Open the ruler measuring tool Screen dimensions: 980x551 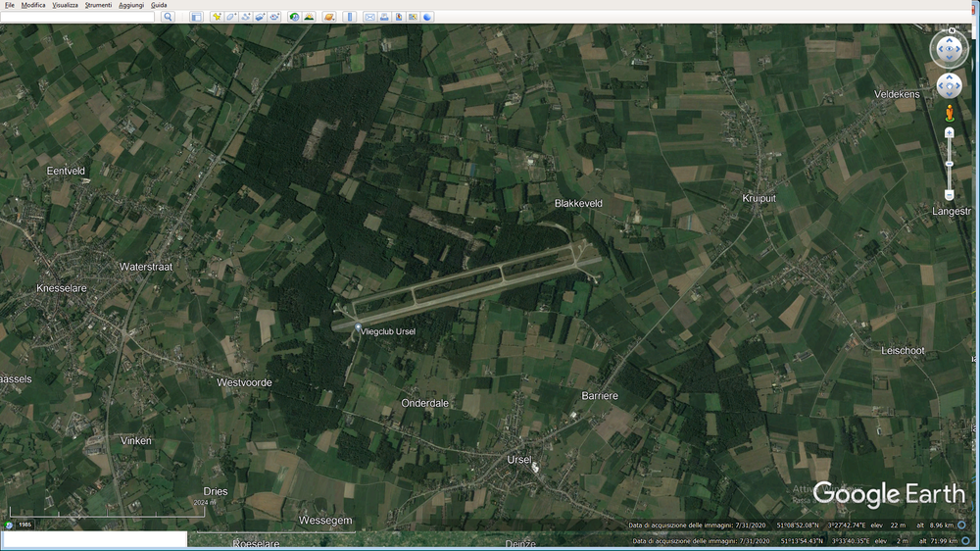tap(350, 17)
